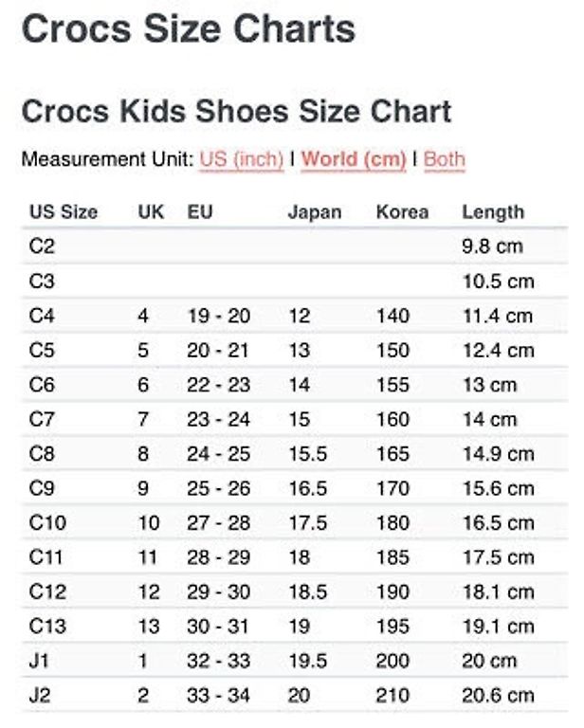
Task: Click the Japan 18.5 cell
Action: coord(308,591)
